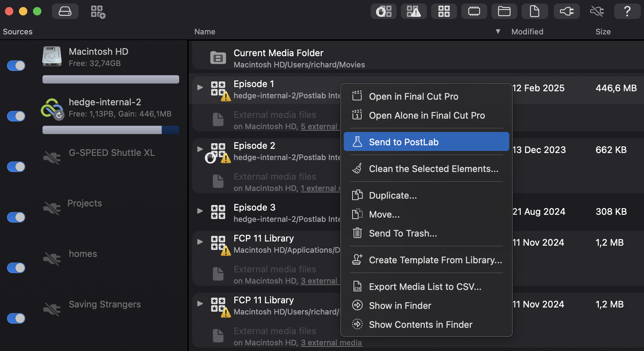
Task: Sort by the Size column header
Action: coord(603,32)
